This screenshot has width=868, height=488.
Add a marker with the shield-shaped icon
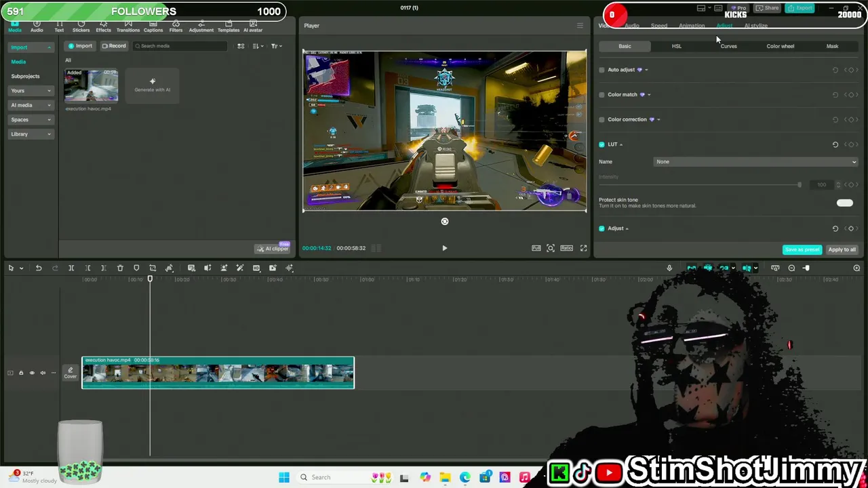point(136,268)
